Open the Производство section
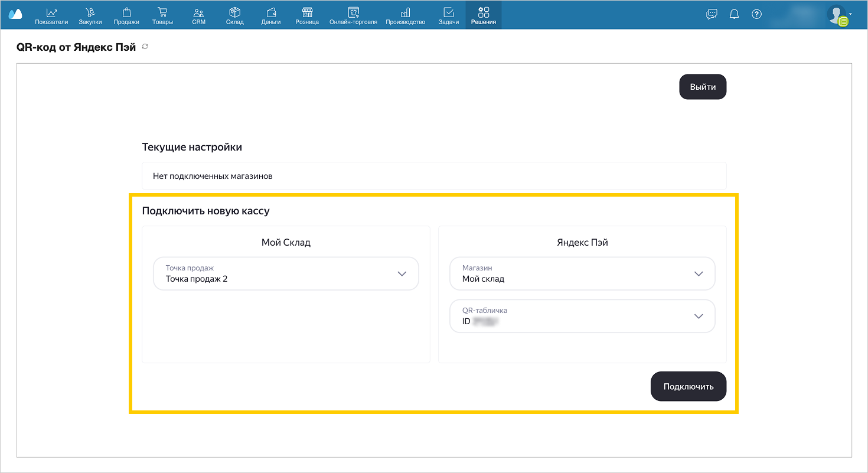This screenshot has height=473, width=868. (405, 16)
